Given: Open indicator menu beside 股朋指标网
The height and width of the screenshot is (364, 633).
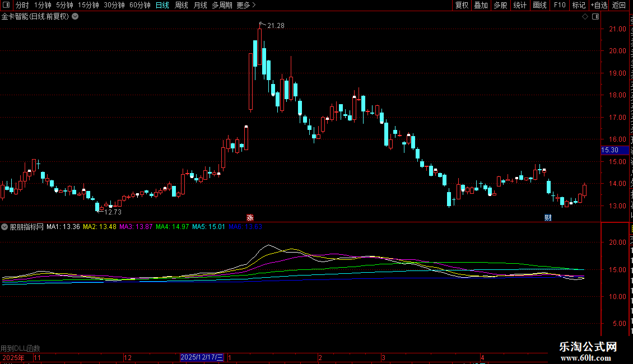Looking at the screenshot, I should click(x=4, y=227).
